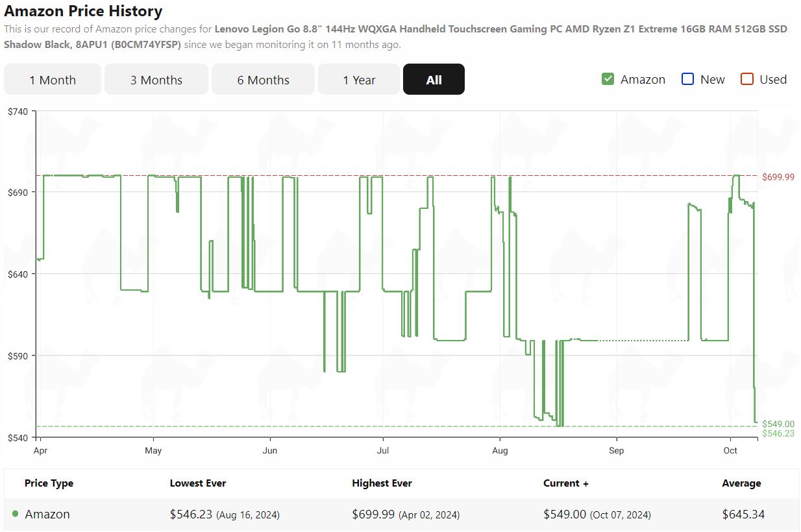Click the $590 y-axis label
The image size is (801, 532).
click(x=18, y=356)
